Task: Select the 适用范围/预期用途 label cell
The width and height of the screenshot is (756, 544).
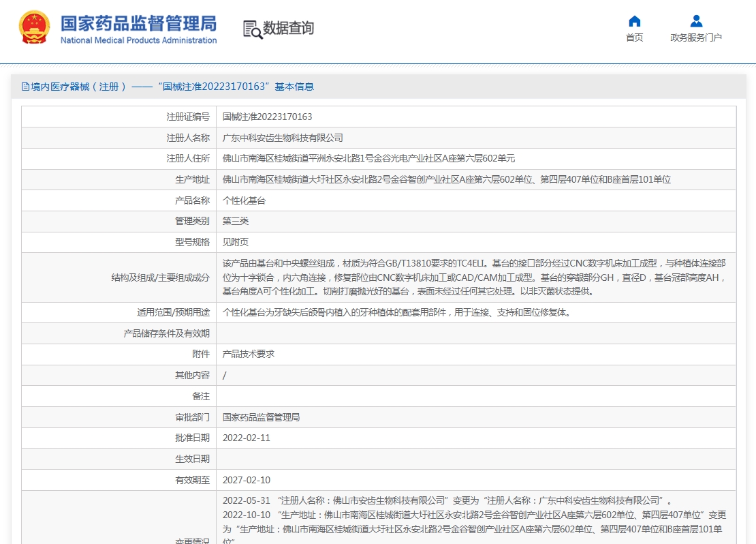Action: point(119,313)
